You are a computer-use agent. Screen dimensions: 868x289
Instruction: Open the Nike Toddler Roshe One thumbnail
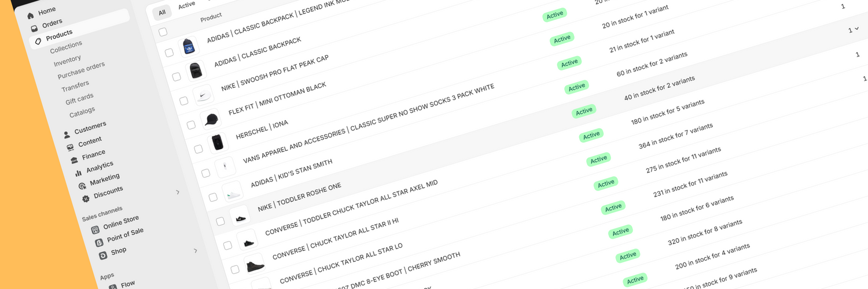click(x=240, y=216)
